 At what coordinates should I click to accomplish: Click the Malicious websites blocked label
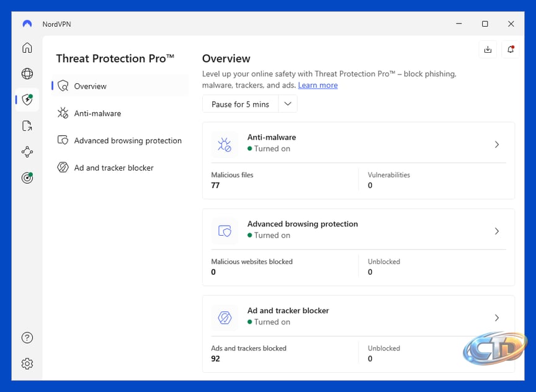(x=252, y=262)
